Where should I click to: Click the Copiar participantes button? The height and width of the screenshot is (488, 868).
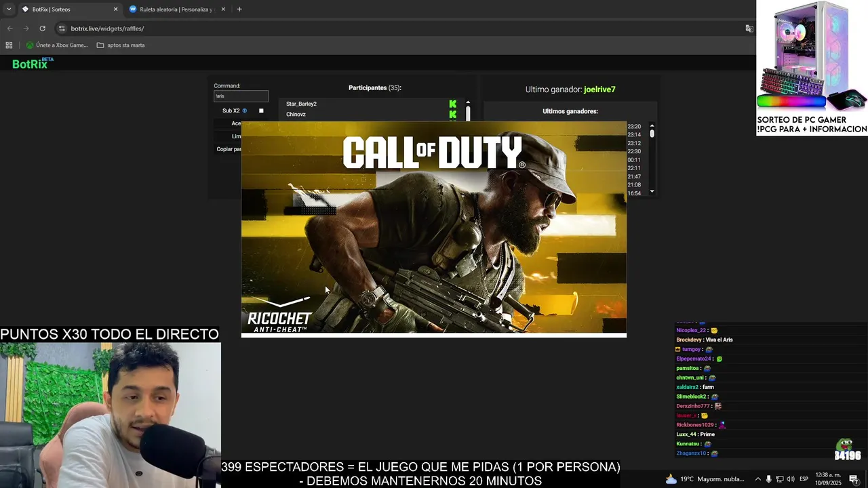click(x=229, y=149)
